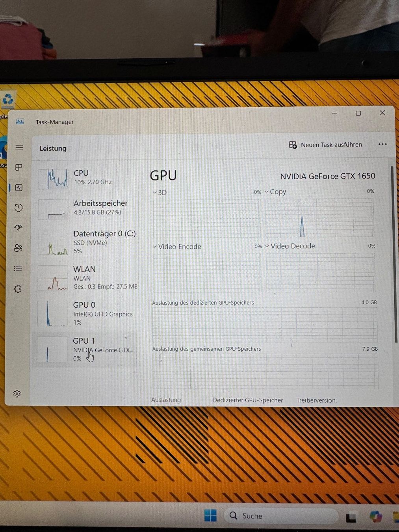The height and width of the screenshot is (532, 399).
Task: Click the Auslastung label at bottom
Action: (166, 400)
